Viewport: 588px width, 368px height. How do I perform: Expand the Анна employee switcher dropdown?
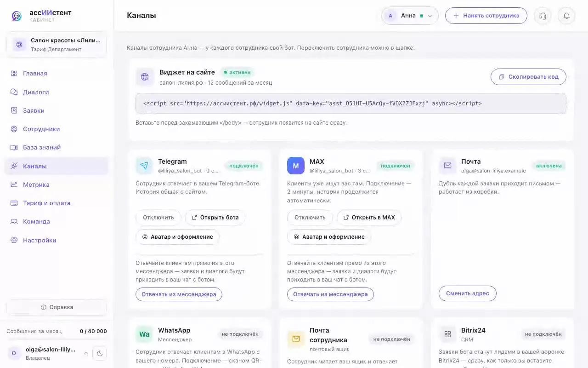pos(410,16)
